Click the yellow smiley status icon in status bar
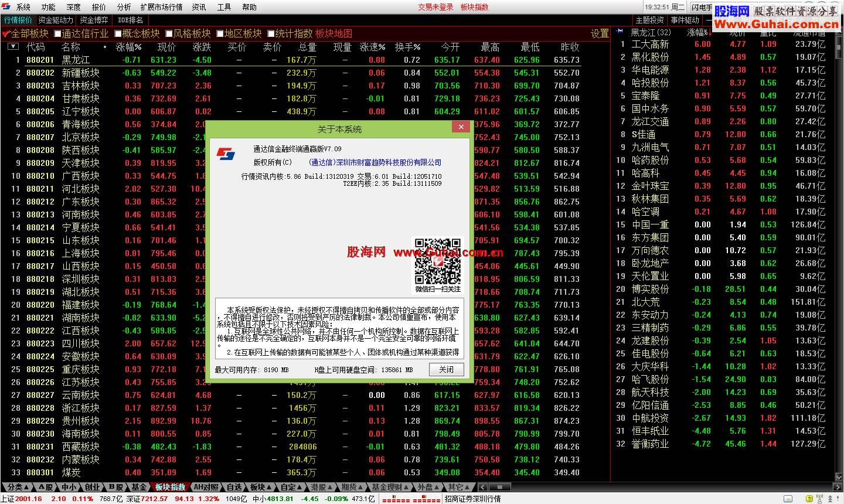This screenshot has width=844, height=504. coord(810,499)
